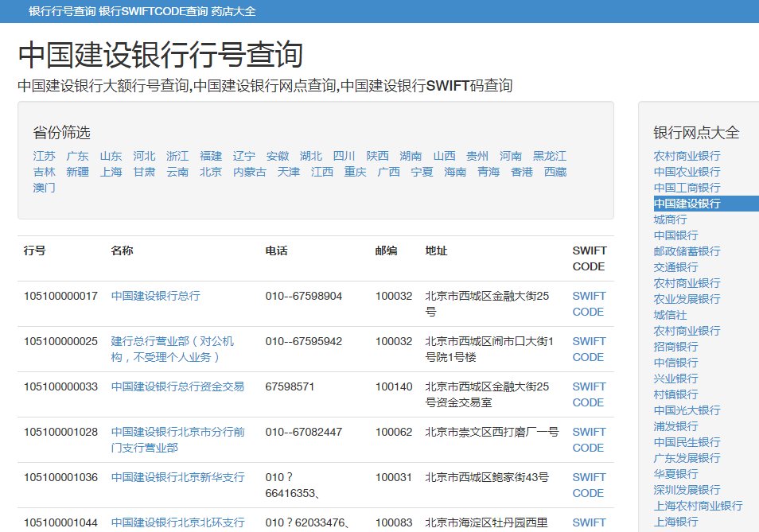This screenshot has height=532, width=759.
Task: Filter by province 湖北
Action: click(311, 156)
